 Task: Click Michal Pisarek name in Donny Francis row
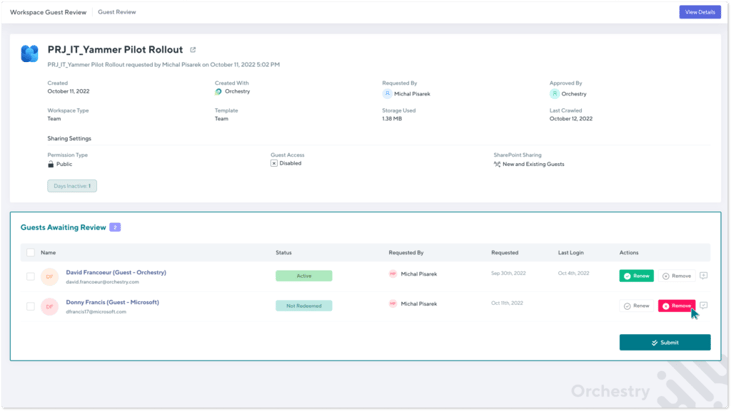pyautogui.click(x=419, y=304)
